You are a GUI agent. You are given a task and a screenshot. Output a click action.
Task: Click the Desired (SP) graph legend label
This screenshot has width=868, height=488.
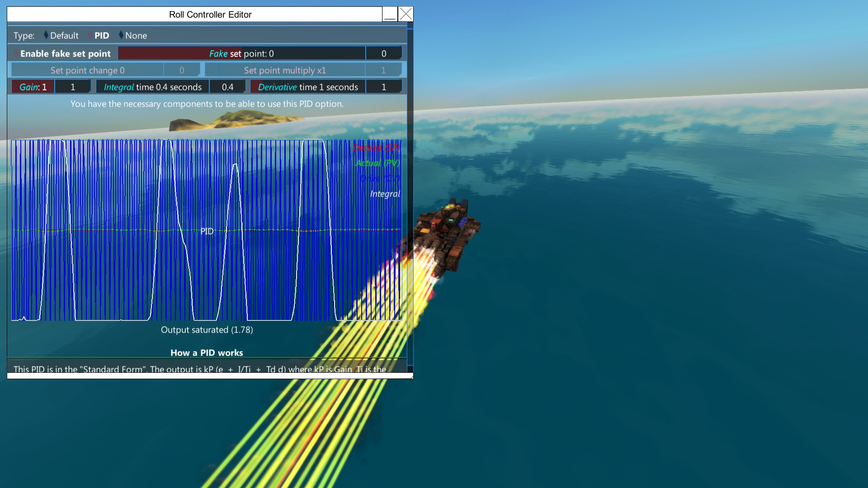tap(376, 148)
